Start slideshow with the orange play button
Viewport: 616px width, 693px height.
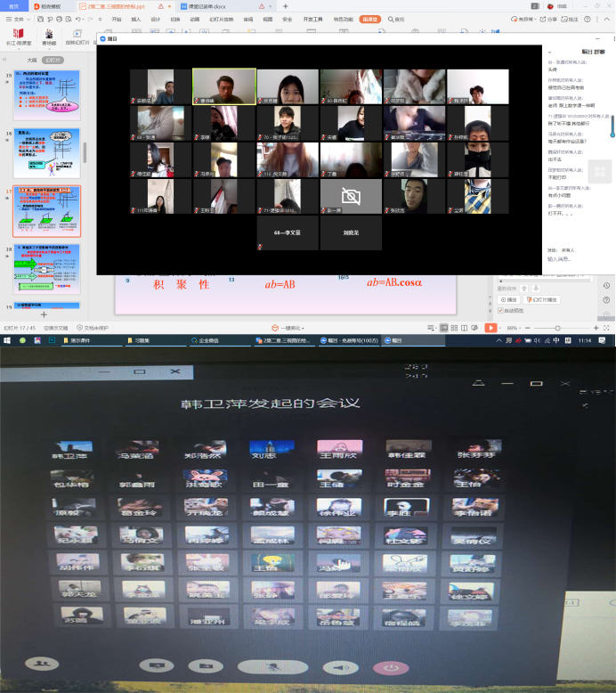click(490, 328)
